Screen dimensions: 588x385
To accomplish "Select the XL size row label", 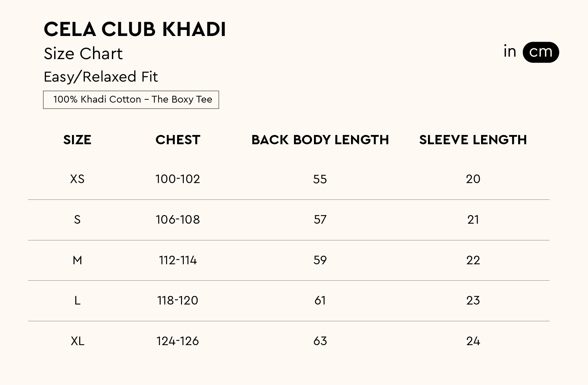I will tap(77, 341).
